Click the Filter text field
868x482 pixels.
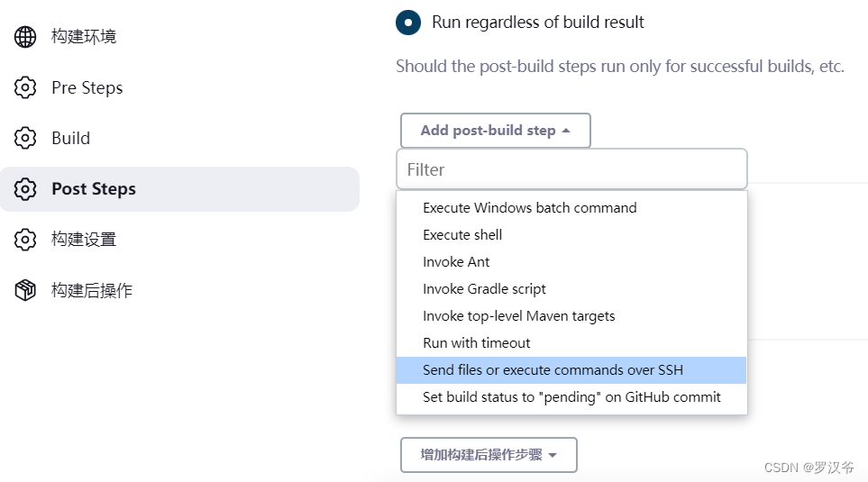571,169
